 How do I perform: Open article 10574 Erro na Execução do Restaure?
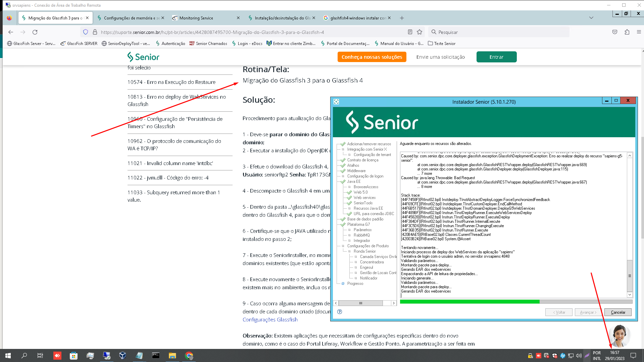click(171, 82)
